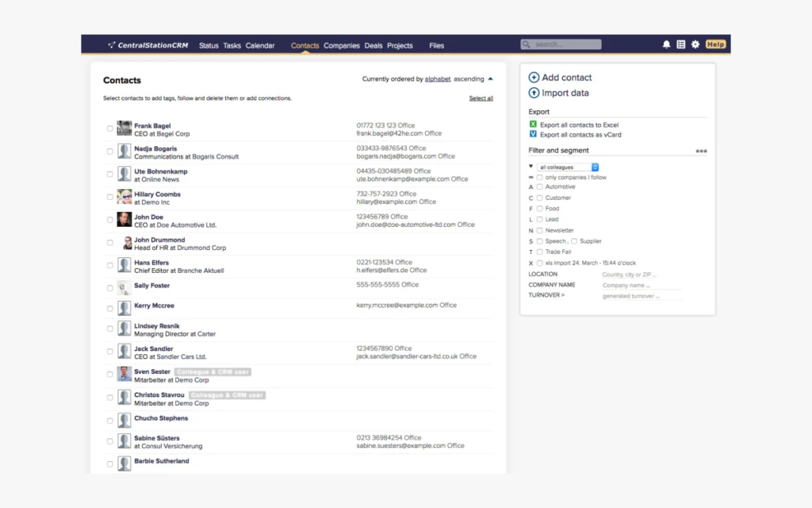The width and height of the screenshot is (812, 508).
Task: Select the Frank Bagel contact checkbox
Action: tap(109, 129)
